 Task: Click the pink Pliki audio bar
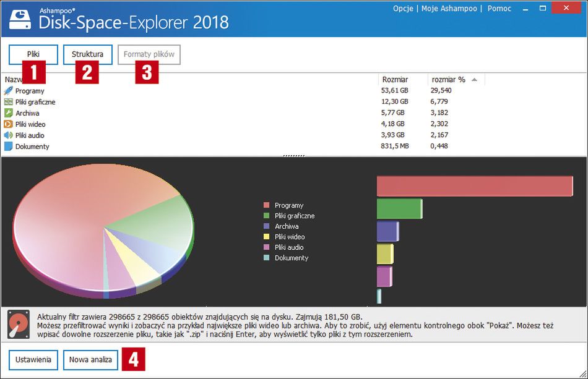click(384, 277)
